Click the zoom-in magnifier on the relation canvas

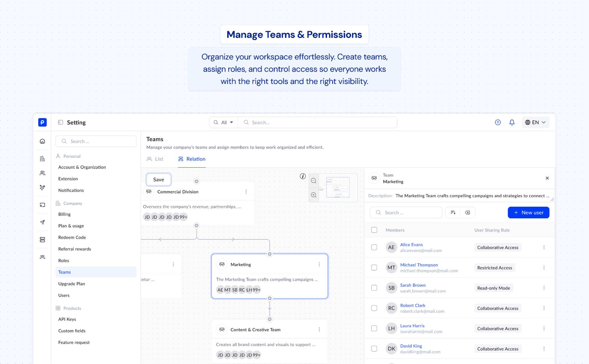[314, 195]
